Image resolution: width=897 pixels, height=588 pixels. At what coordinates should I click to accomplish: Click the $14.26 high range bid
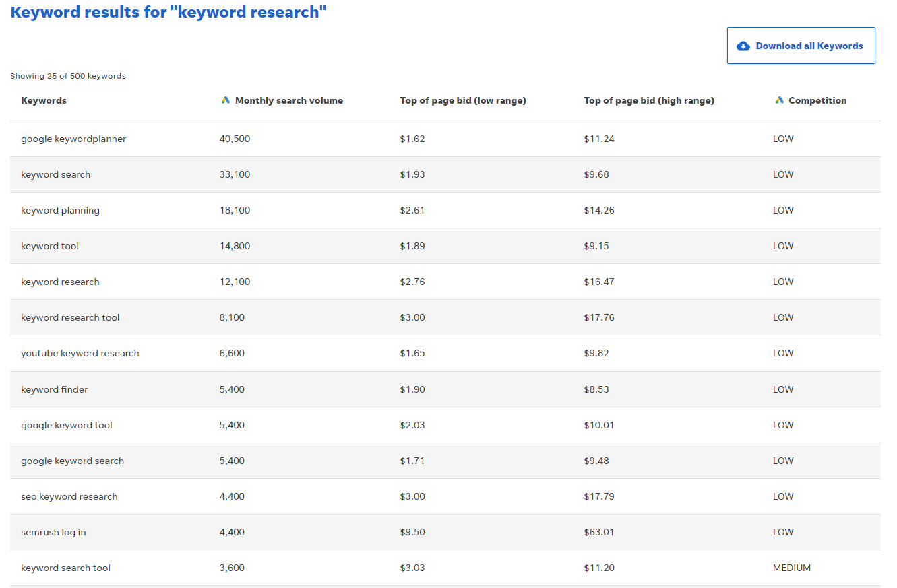pyautogui.click(x=599, y=210)
